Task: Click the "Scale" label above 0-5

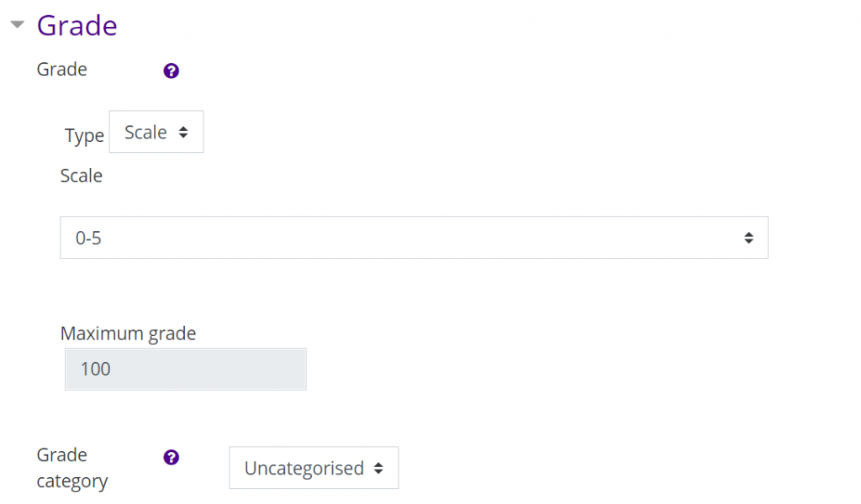Action: point(82,176)
